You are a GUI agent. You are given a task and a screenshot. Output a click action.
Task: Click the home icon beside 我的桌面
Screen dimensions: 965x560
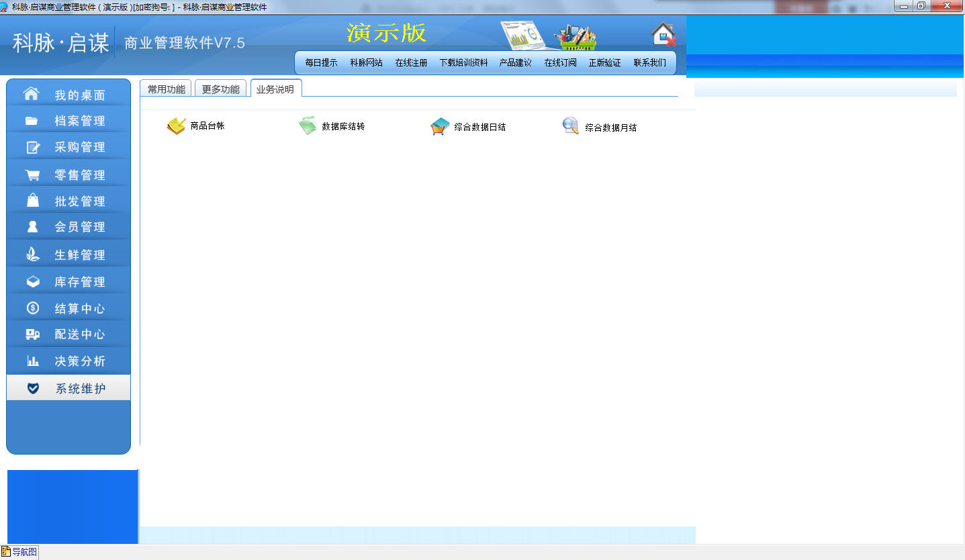pos(32,94)
